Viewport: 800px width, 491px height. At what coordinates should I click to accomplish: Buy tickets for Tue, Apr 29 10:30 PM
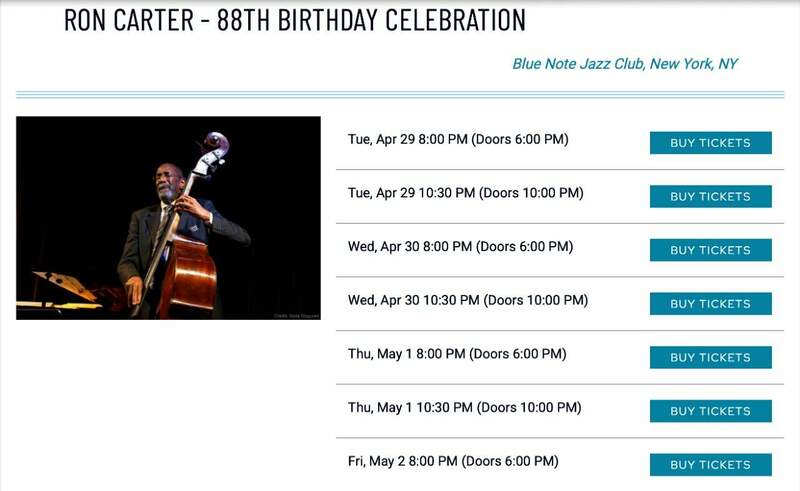(x=710, y=197)
